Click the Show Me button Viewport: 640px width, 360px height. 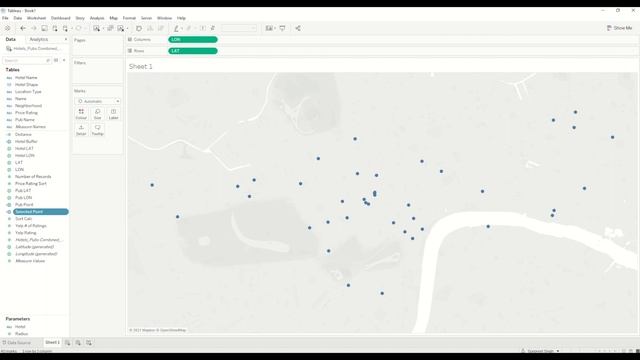pyautogui.click(x=619, y=28)
